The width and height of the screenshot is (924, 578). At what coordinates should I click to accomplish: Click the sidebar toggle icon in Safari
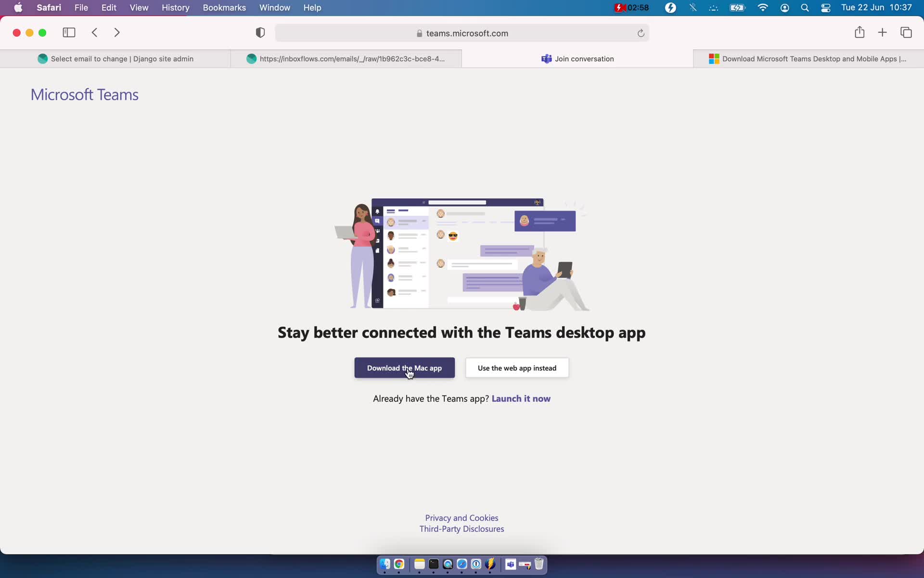(x=68, y=32)
